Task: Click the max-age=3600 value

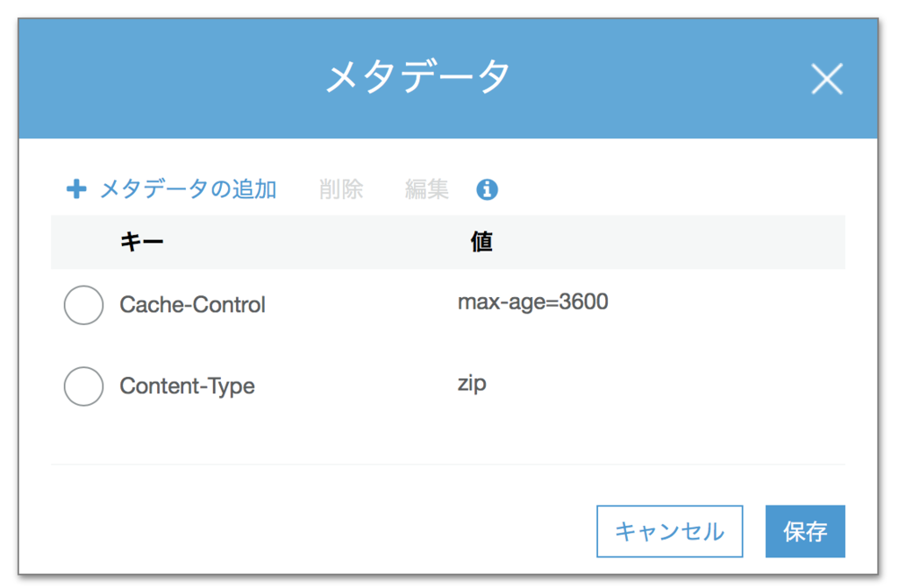Action: click(533, 301)
